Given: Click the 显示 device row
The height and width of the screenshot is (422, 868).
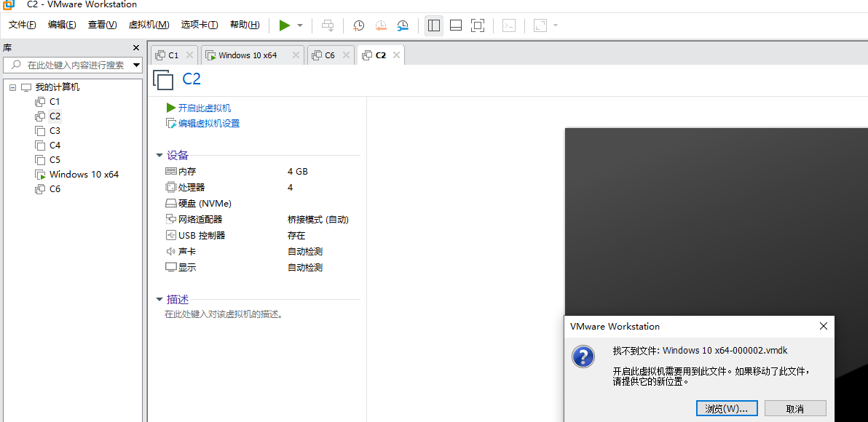Looking at the screenshot, I should tap(262, 268).
